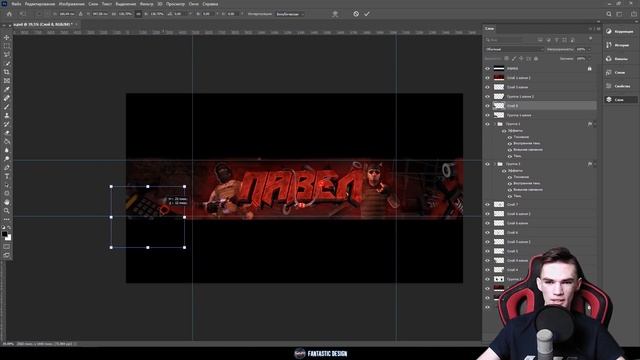This screenshot has height=360, width=640.
Task: Toggle Quick Mask mode icon
Action: [7, 247]
